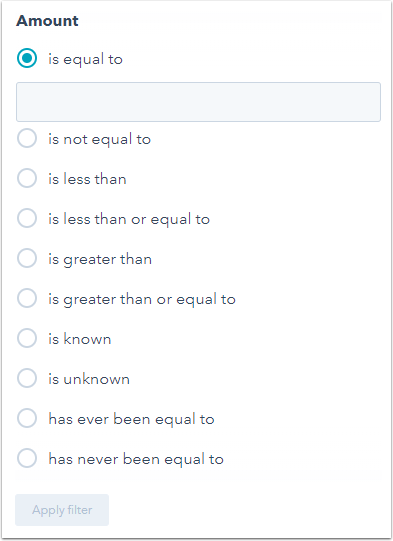Choose the 'is not equal to' radio option

coord(27,138)
